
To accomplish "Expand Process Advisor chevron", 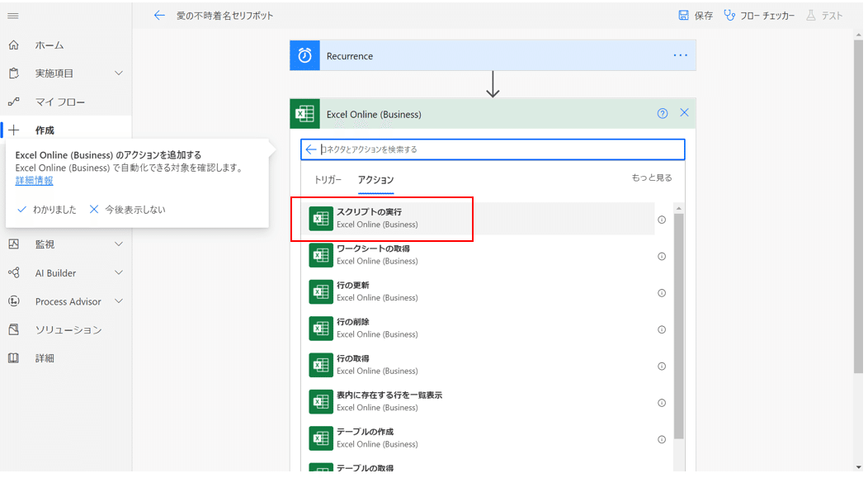I will [119, 301].
